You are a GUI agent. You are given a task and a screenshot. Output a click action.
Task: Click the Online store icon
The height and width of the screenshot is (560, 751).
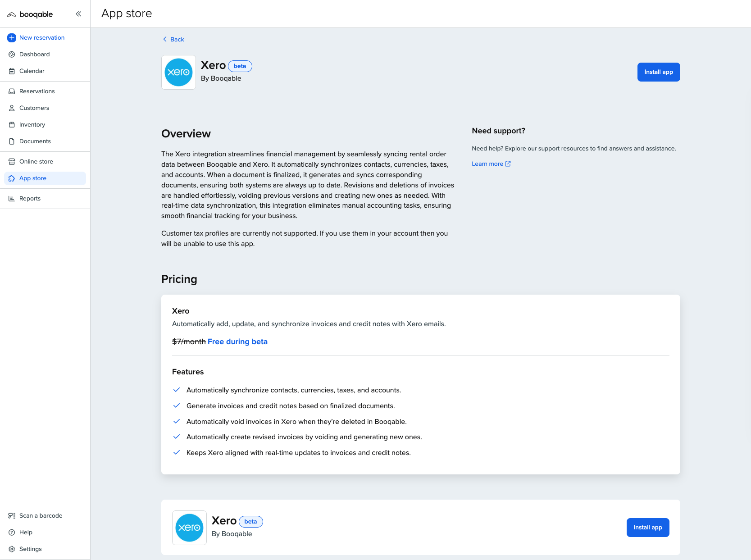tap(12, 162)
